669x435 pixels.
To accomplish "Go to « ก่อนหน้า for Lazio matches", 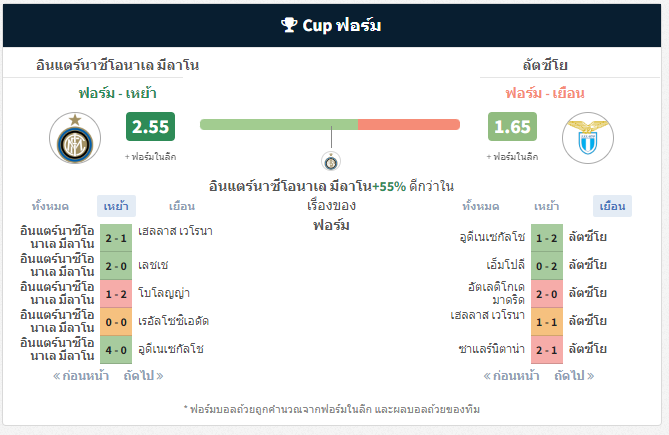I will (x=511, y=376).
